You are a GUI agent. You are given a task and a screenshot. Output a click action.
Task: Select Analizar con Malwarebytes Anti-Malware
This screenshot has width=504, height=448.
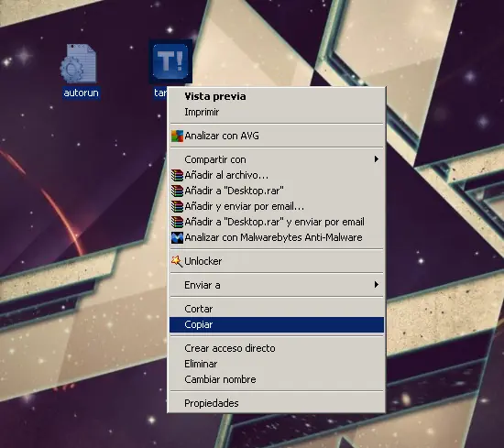[x=277, y=237]
